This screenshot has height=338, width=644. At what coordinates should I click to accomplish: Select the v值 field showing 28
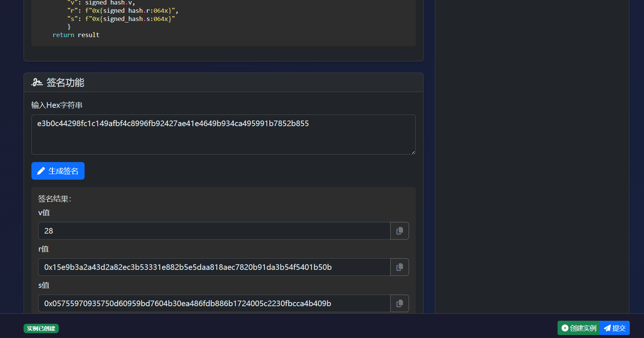coord(214,231)
